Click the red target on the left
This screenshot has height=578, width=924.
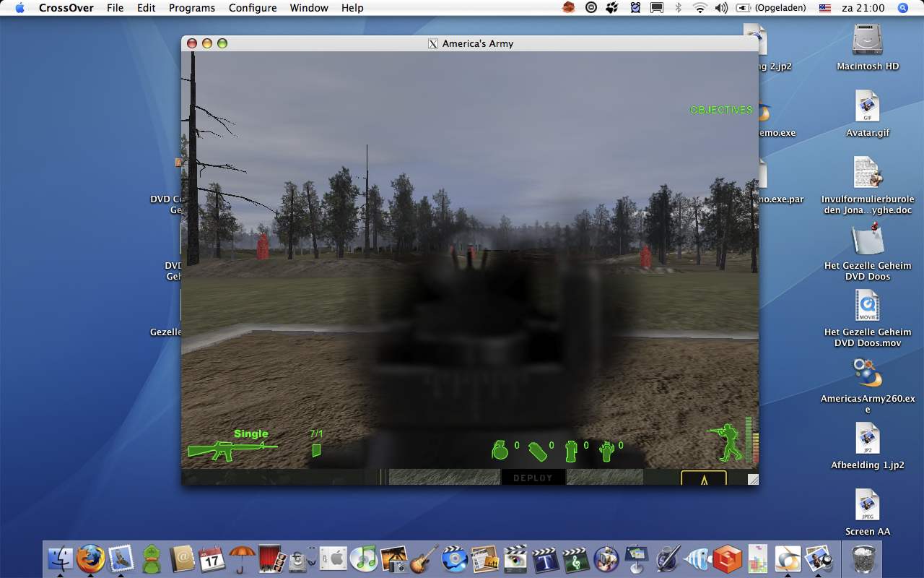pos(263,246)
